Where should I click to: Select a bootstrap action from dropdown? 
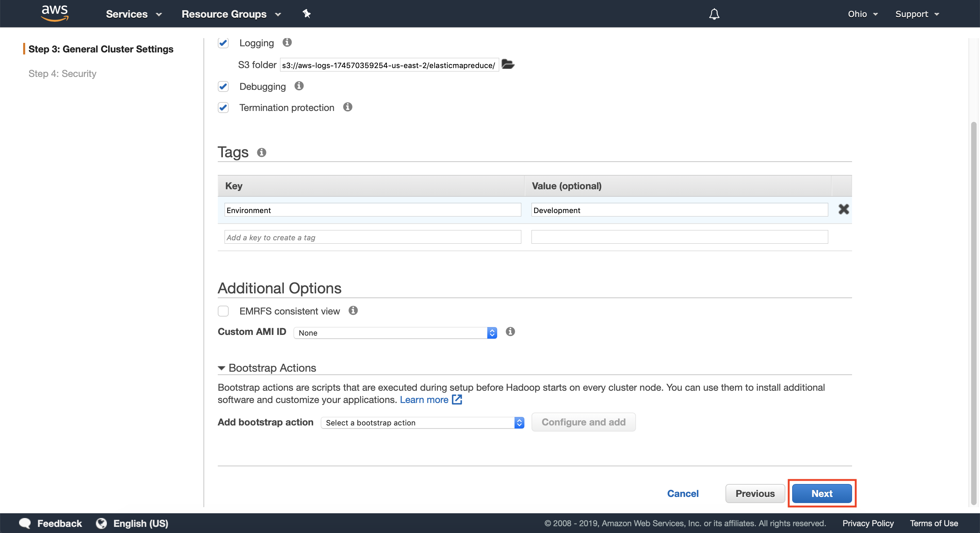click(422, 422)
